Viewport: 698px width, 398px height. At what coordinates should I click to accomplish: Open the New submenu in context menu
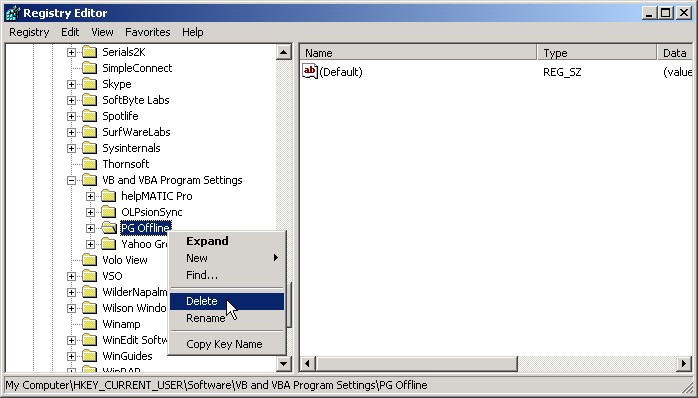click(227, 258)
